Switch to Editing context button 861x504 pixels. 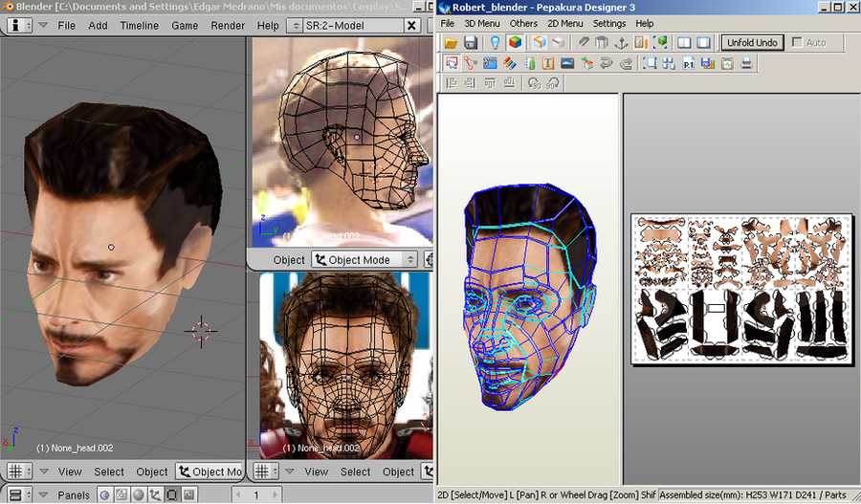(172, 494)
